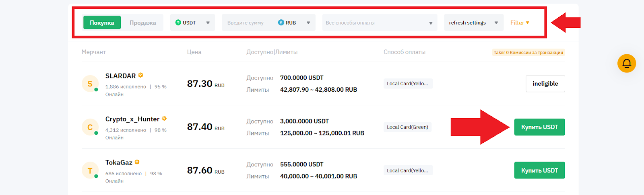Screen dimensions: 644x195
Task: Click the 700.0000 USDT available amount
Action: 302,78
